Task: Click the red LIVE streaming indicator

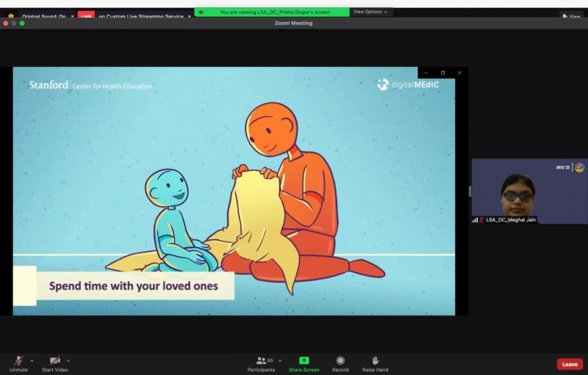Action: 86,16
